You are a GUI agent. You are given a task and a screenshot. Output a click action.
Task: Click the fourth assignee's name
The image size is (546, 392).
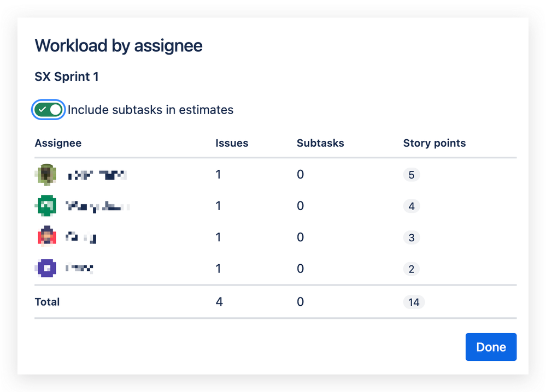pos(79,269)
